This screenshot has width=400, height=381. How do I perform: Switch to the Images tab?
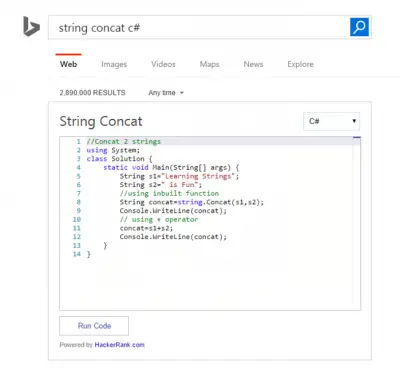click(x=114, y=64)
